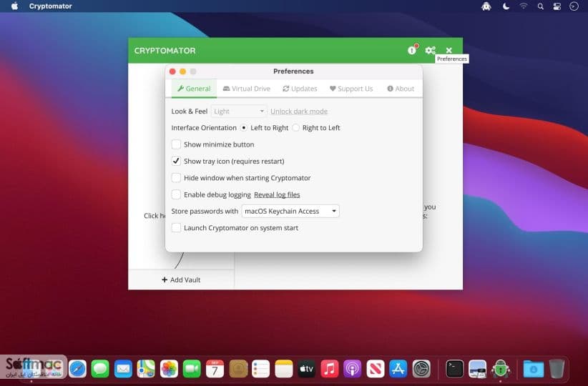Open Music from the dock
The image size is (588, 386).
point(330,369)
